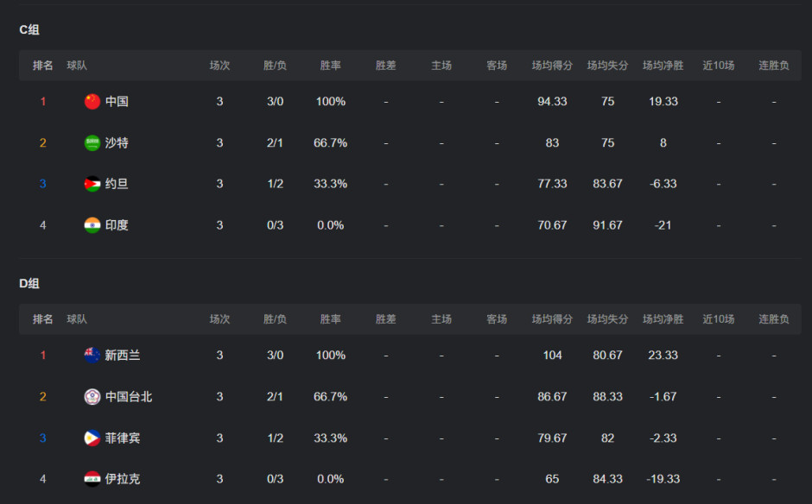The width and height of the screenshot is (812, 504).
Task: Click the India flag icon
Action: (92, 225)
